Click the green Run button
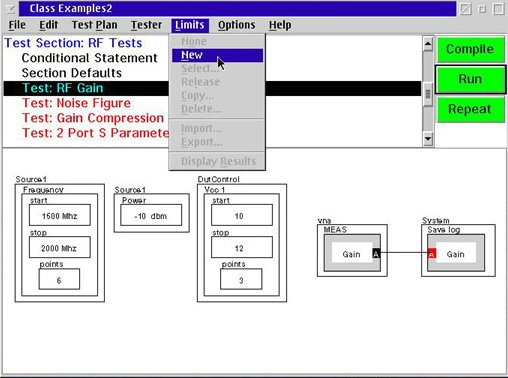The height and width of the screenshot is (378, 508). [x=470, y=79]
